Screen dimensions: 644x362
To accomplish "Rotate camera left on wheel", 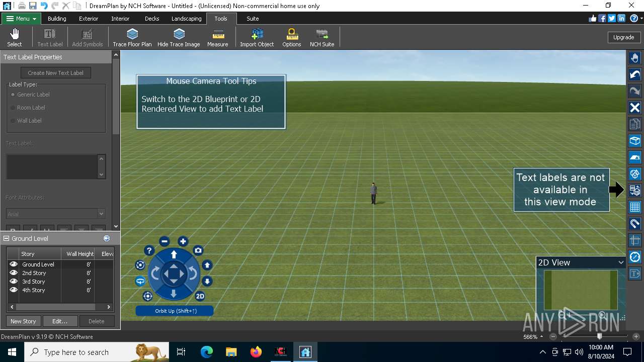I will click(155, 274).
